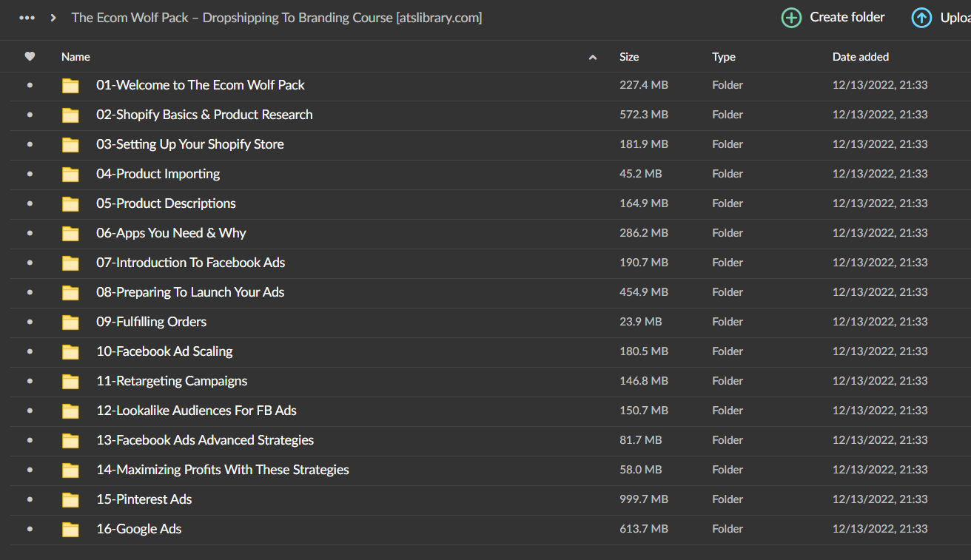Toggle favourite dot for 03-Setting Up Your Shopify Store

30,144
